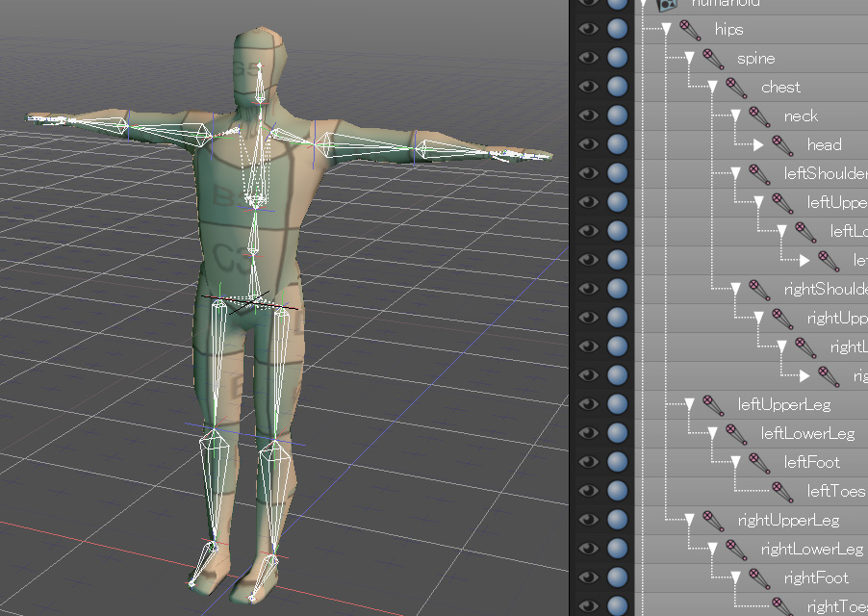Click the bone icon beside leftUpperLeg
Image resolution: width=868 pixels, height=616 pixels.
(713, 404)
